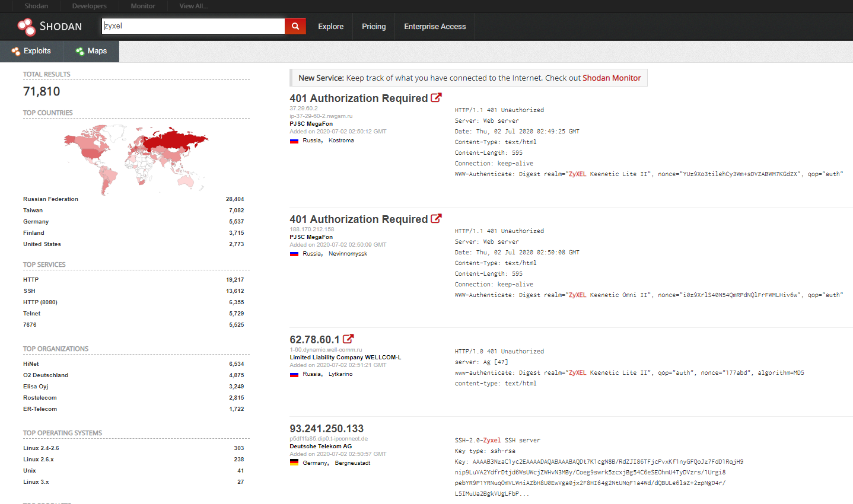This screenshot has height=504, width=853.
Task: Click the Russia flag icon for Nevinnomyssk
Action: point(294,254)
